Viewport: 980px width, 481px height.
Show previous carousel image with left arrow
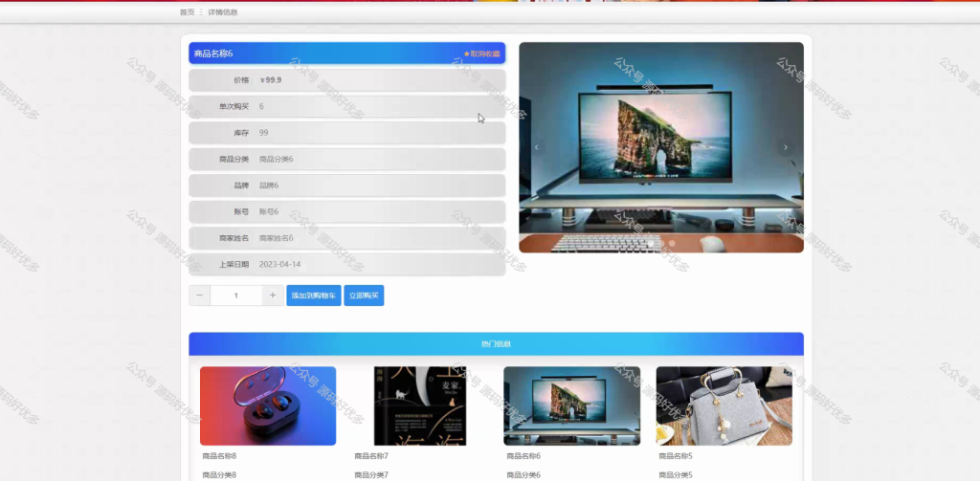(536, 147)
